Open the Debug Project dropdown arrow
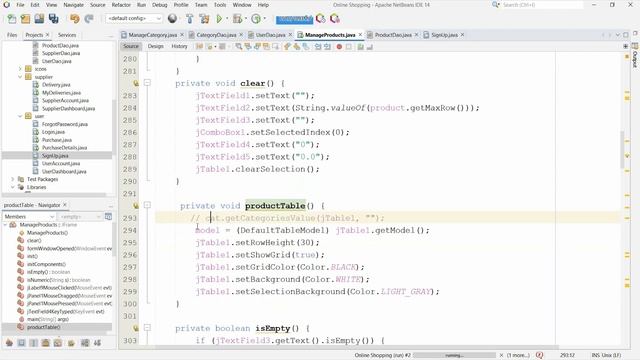Screen dimensions: 640x360 pos(246,19)
